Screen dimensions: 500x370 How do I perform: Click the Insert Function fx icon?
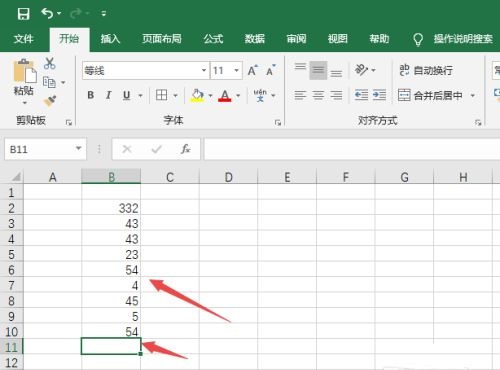[x=185, y=149]
